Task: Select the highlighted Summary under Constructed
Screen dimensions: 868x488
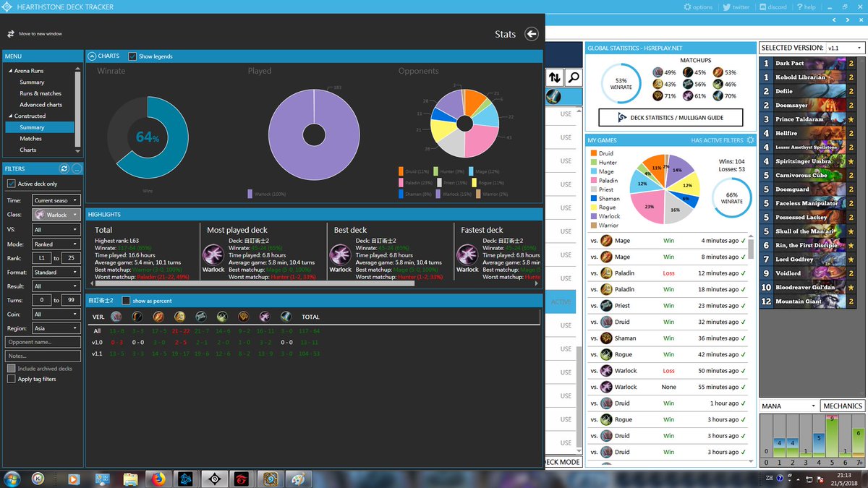Action: click(39, 127)
